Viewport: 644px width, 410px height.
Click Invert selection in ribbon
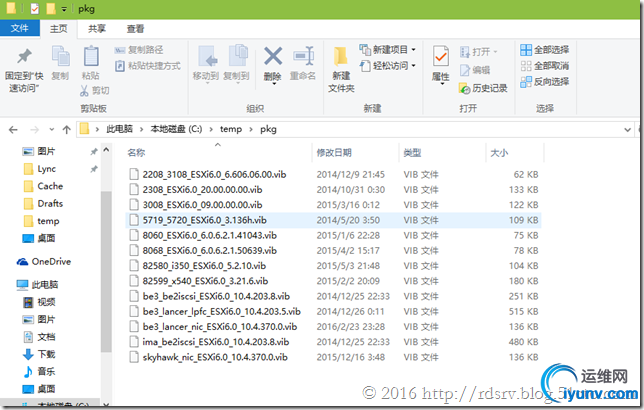click(545, 82)
